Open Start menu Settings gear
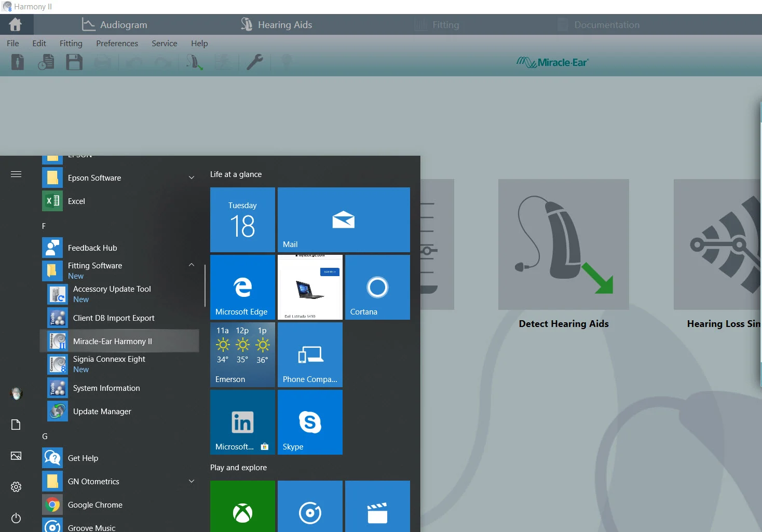The width and height of the screenshot is (762, 532). point(16,487)
